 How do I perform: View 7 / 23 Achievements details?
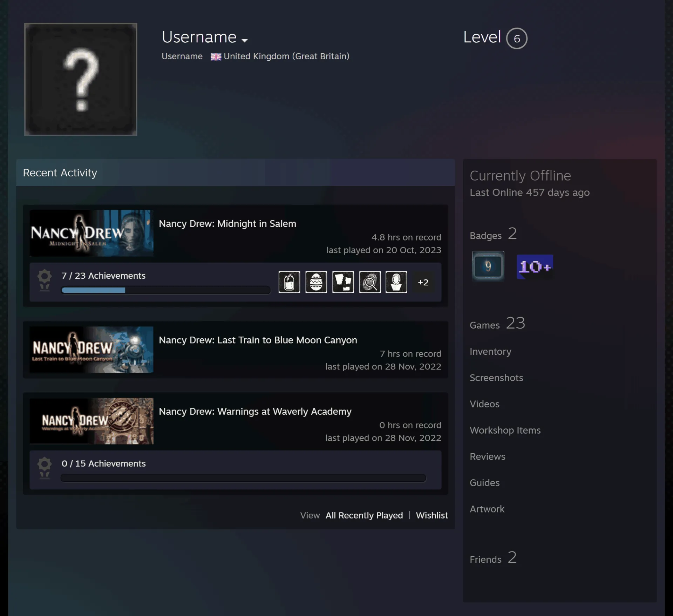[x=103, y=276]
